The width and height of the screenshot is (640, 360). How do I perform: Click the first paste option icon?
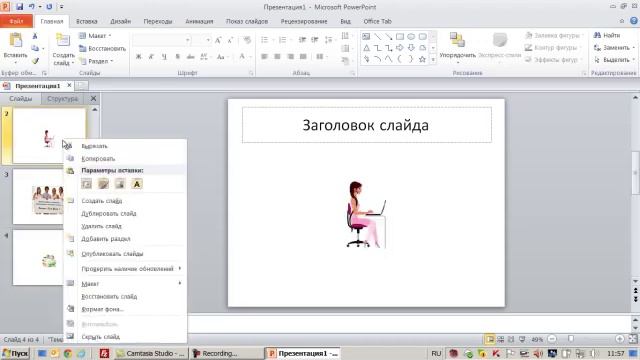[x=87, y=184]
